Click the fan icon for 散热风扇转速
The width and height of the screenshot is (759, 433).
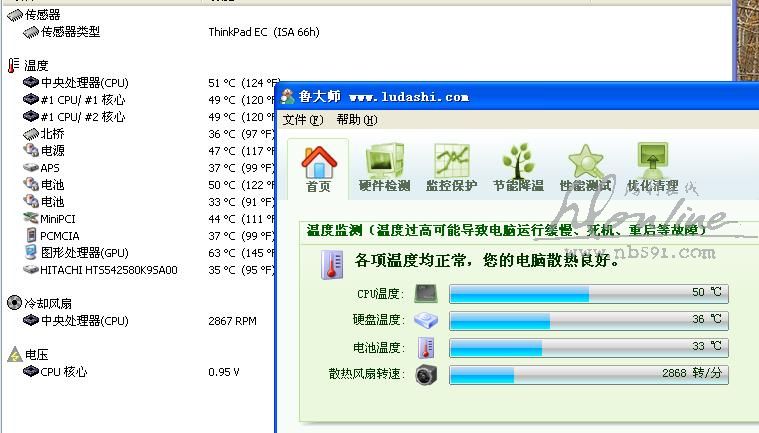point(426,374)
